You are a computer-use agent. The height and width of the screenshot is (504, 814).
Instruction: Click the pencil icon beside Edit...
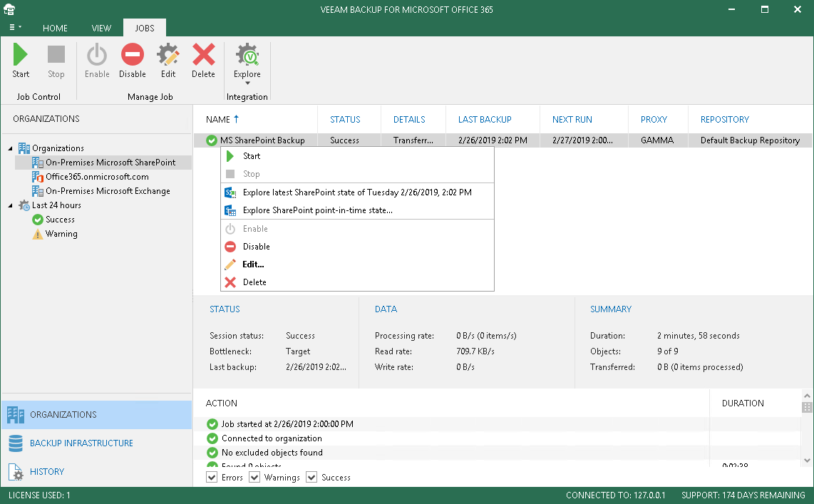click(x=230, y=264)
